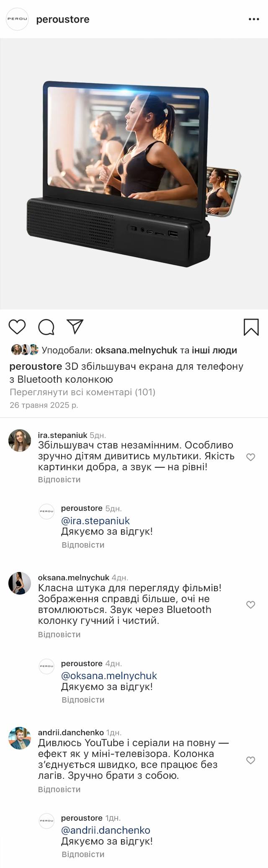Bookmark the post with the save icon
The image size is (268, 868).
[251, 327]
